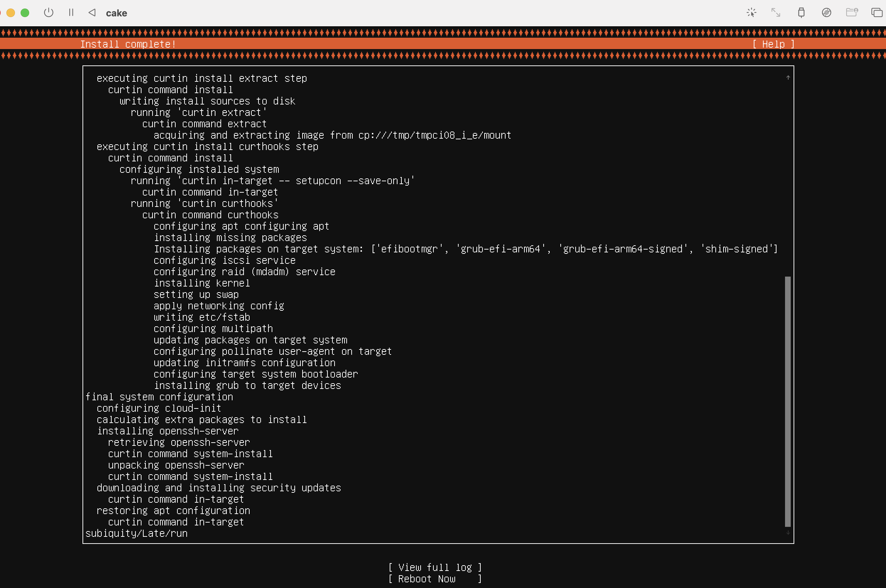Click the scroll down arrow in log panel
886x588 pixels.
788,533
